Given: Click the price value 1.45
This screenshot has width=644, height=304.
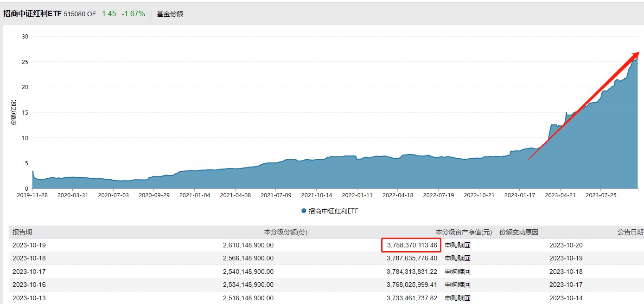Looking at the screenshot, I should click(109, 14).
